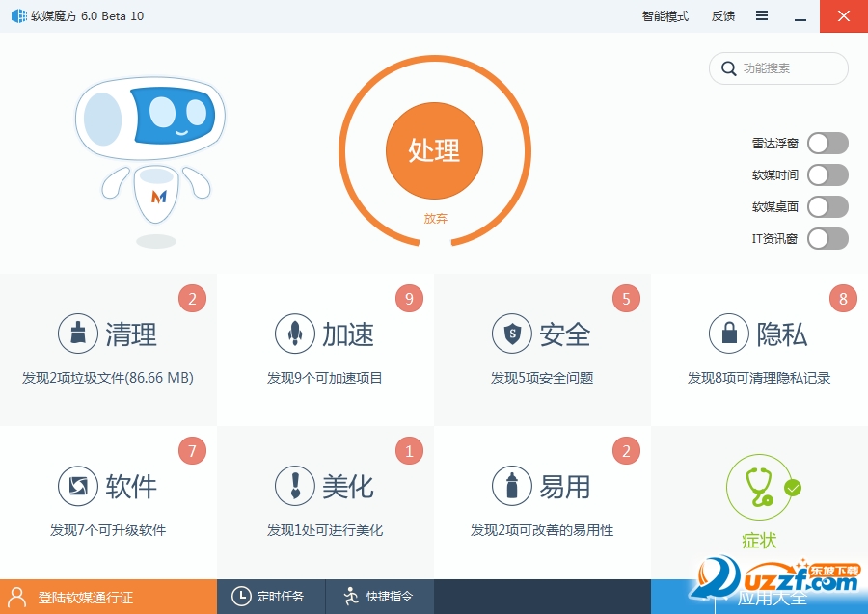Click the padlock icon for 隐私

(x=729, y=334)
